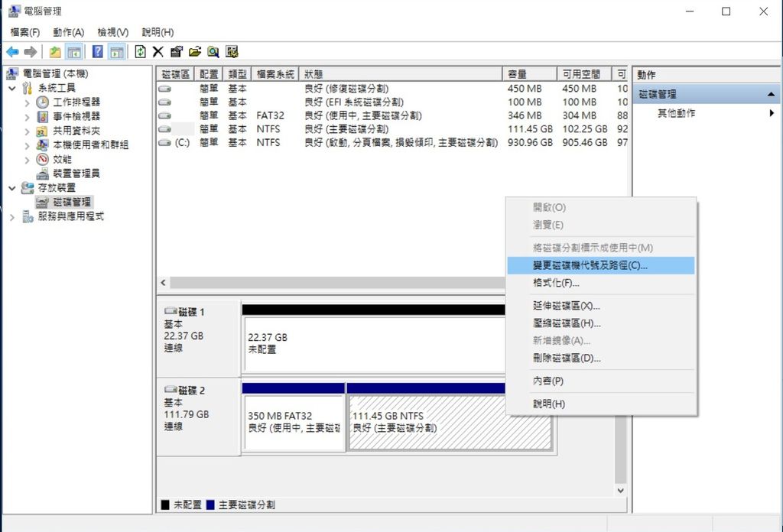Click the black X delete icon in toolbar

[x=158, y=51]
